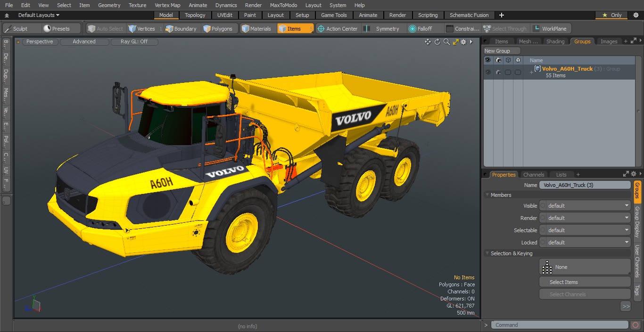Image resolution: width=644 pixels, height=332 pixels.
Task: Toggle render camera for Volvo_A60H_Truck group
Action: pyautogui.click(x=498, y=72)
